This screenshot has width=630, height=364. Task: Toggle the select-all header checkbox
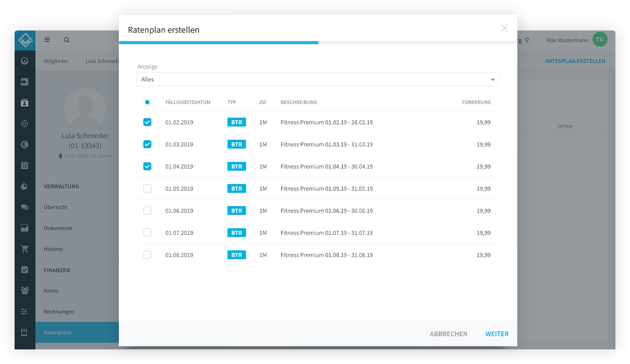pyautogui.click(x=147, y=102)
